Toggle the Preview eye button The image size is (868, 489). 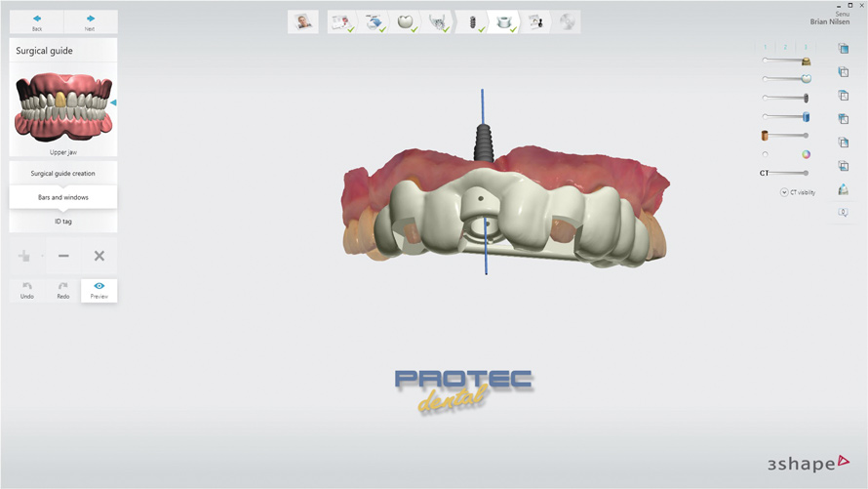[x=99, y=290]
